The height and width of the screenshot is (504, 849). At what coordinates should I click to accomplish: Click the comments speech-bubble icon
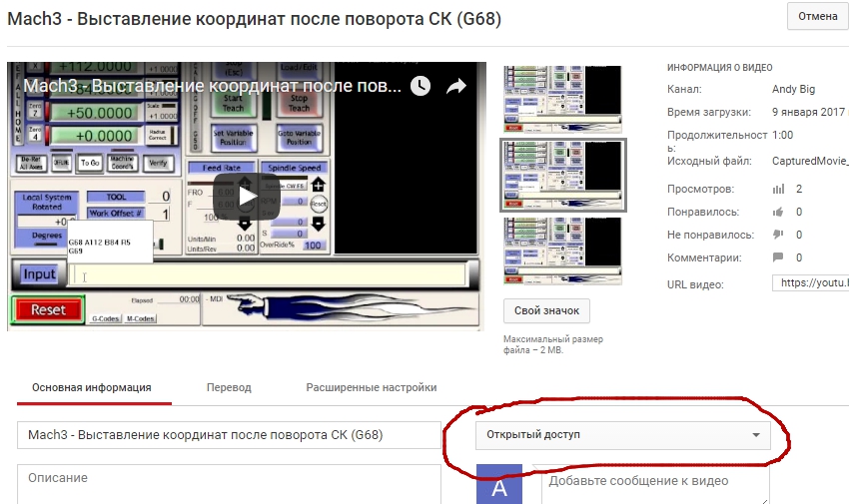pos(778,257)
